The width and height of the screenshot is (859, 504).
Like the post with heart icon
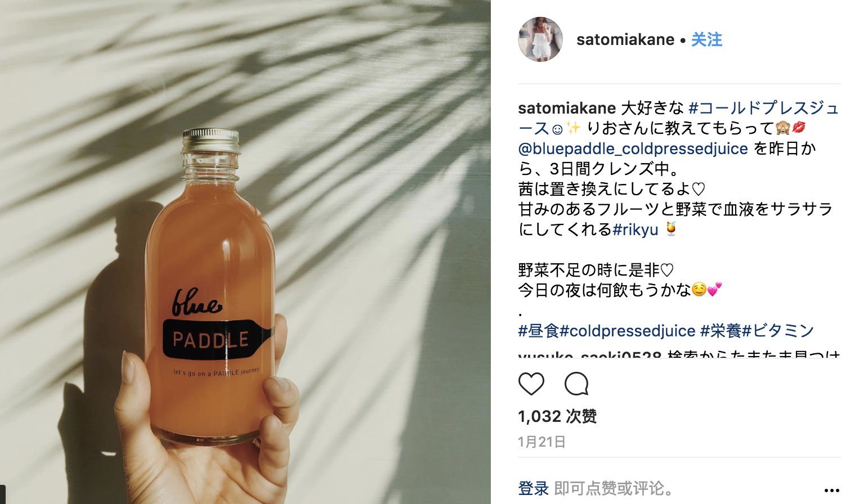pyautogui.click(x=531, y=384)
